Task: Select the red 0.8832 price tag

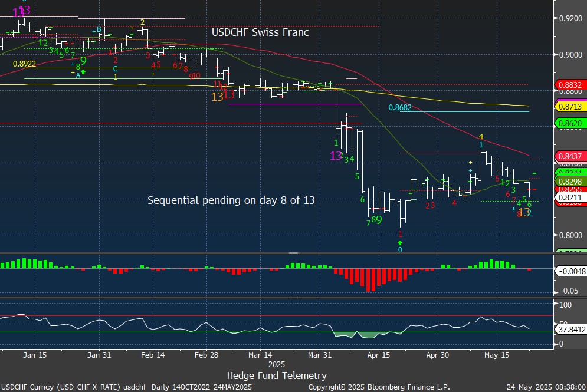Action: point(570,85)
